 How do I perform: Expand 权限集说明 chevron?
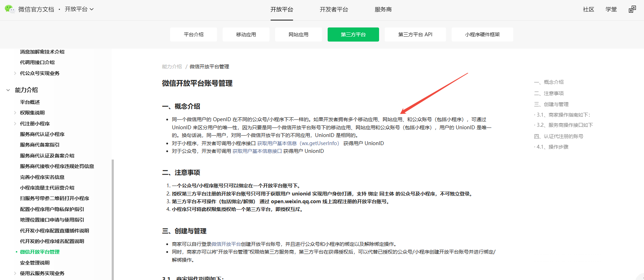click(x=15, y=113)
